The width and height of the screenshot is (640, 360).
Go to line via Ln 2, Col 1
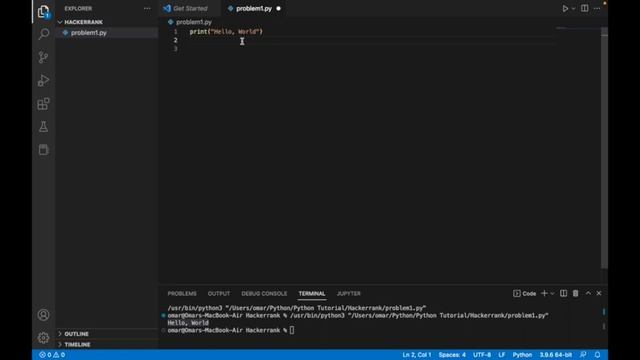[417, 355]
